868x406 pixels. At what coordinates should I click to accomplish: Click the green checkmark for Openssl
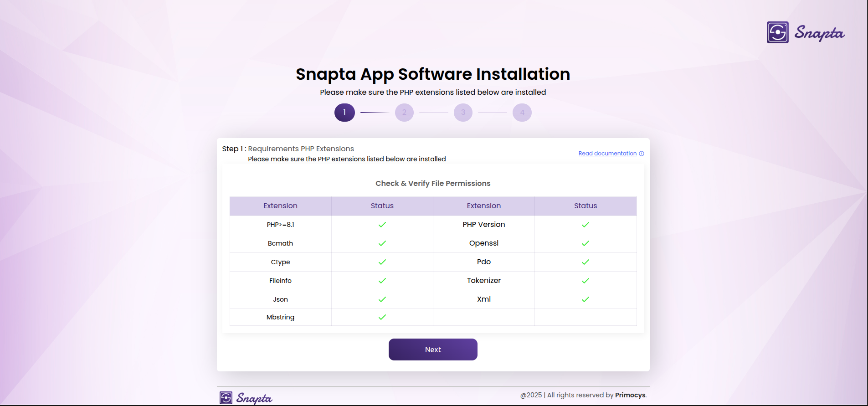click(x=586, y=243)
